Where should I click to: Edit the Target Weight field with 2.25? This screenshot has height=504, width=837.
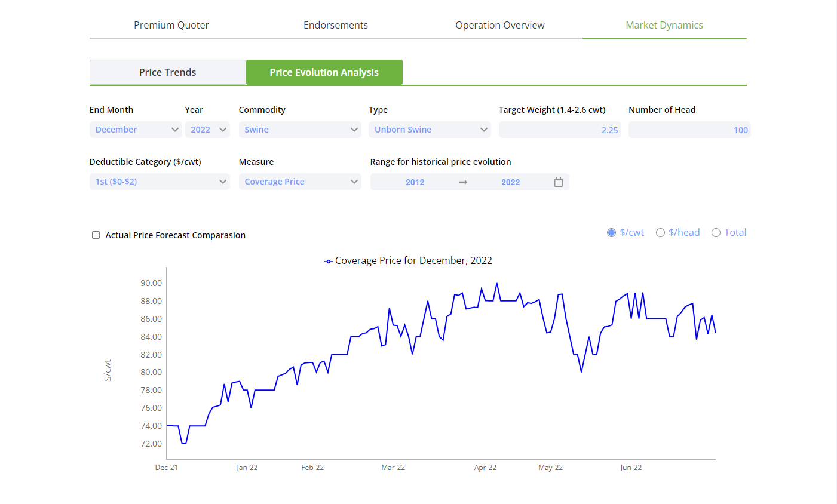point(560,130)
